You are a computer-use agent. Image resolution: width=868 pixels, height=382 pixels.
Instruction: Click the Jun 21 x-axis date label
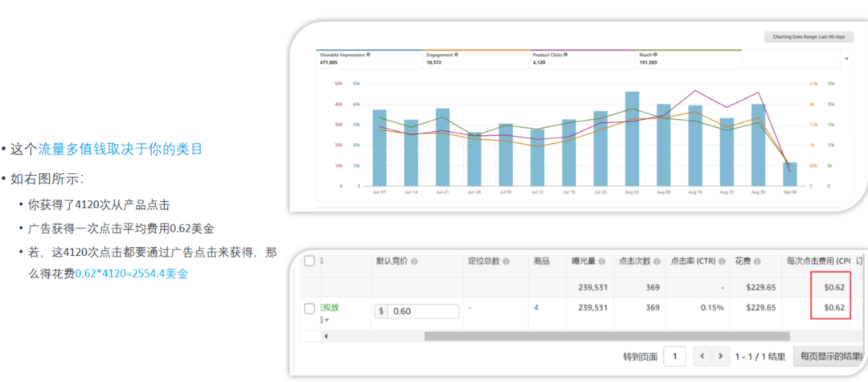coord(442,192)
